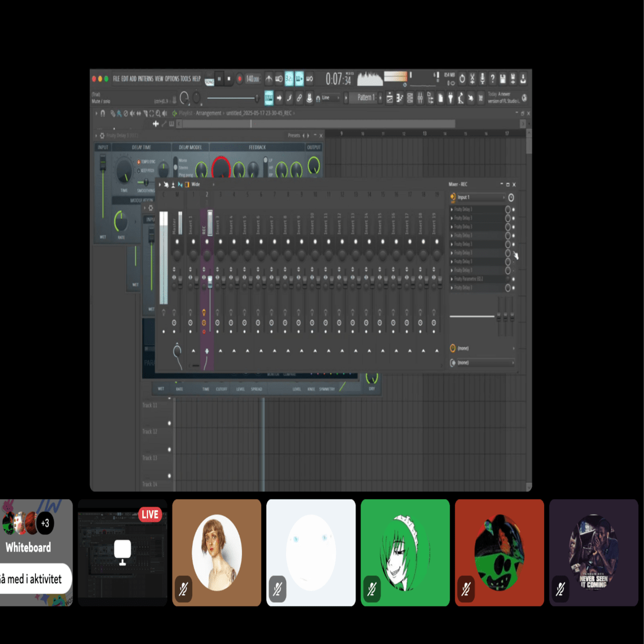The image size is (644, 644).
Task: Click the save project floppy icon
Action: [502, 79]
